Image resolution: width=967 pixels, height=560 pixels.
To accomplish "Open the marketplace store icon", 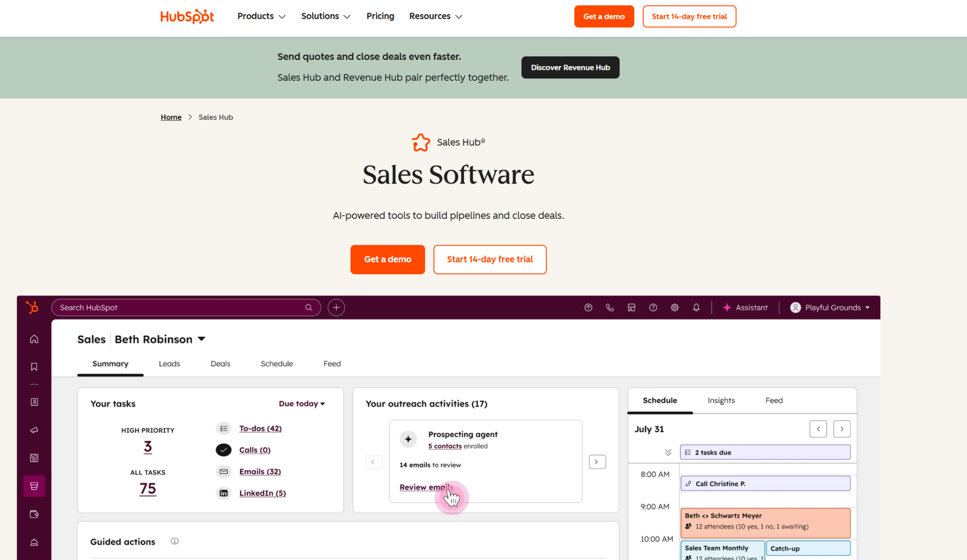I will (x=631, y=308).
